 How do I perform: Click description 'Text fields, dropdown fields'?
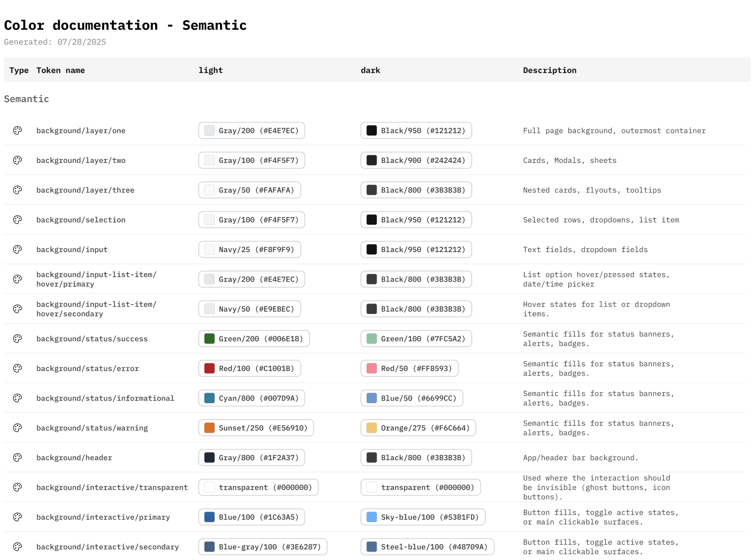(x=585, y=250)
